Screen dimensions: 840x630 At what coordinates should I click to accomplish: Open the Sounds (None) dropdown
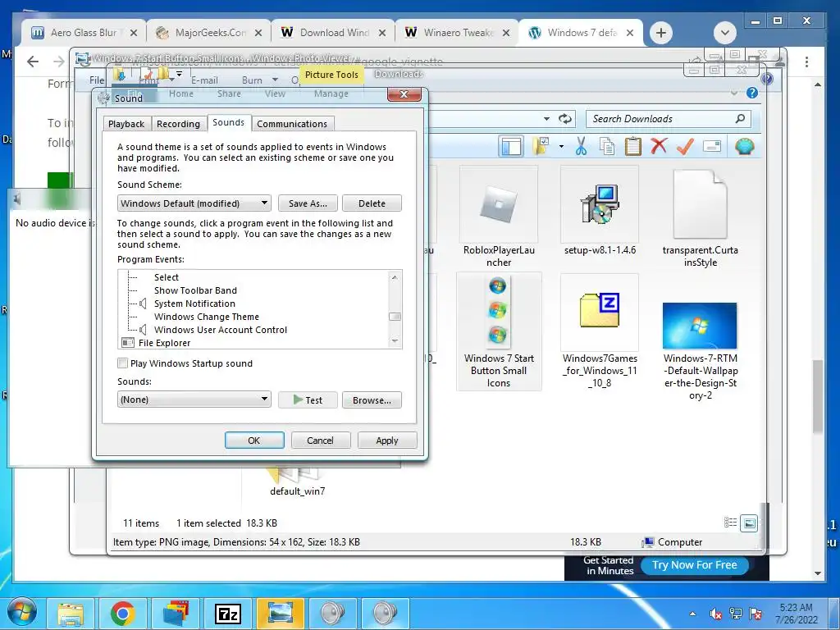(194, 399)
